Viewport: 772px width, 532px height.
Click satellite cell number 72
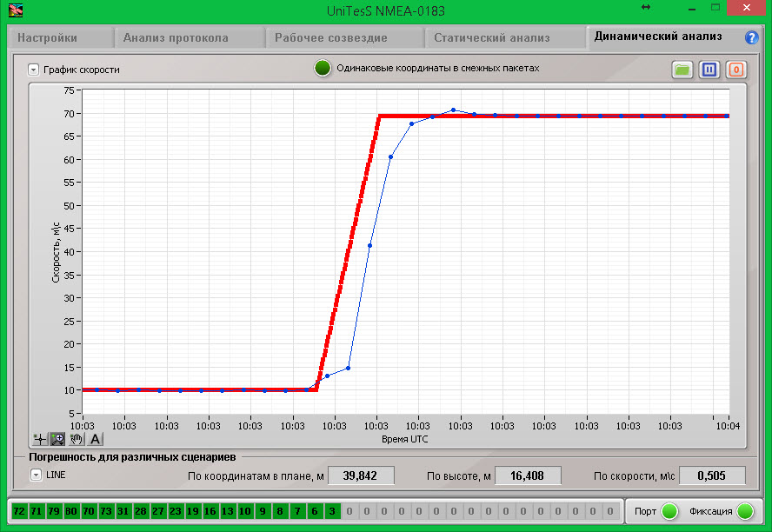(19, 511)
